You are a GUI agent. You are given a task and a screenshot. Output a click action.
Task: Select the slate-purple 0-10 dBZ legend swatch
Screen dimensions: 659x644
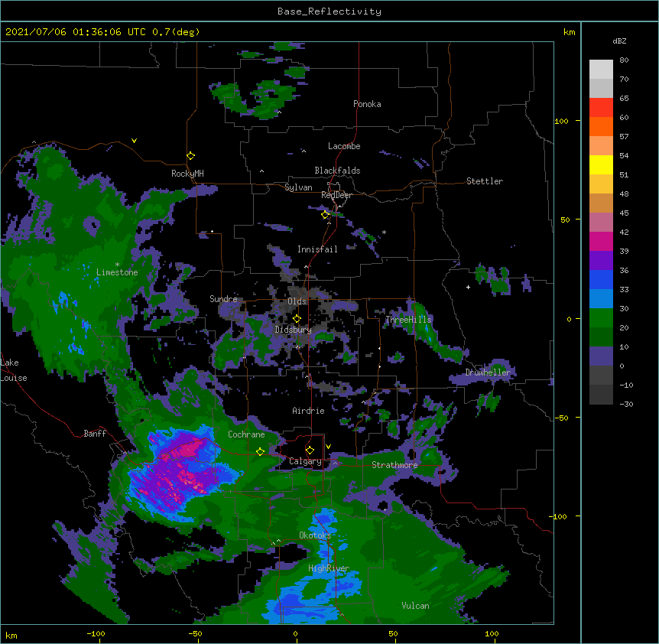pos(601,356)
